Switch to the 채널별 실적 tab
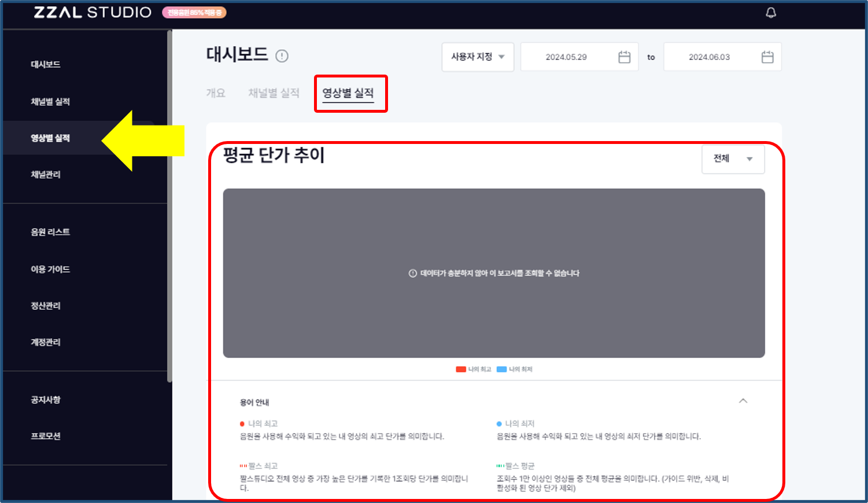This screenshot has width=868, height=503. coord(273,93)
